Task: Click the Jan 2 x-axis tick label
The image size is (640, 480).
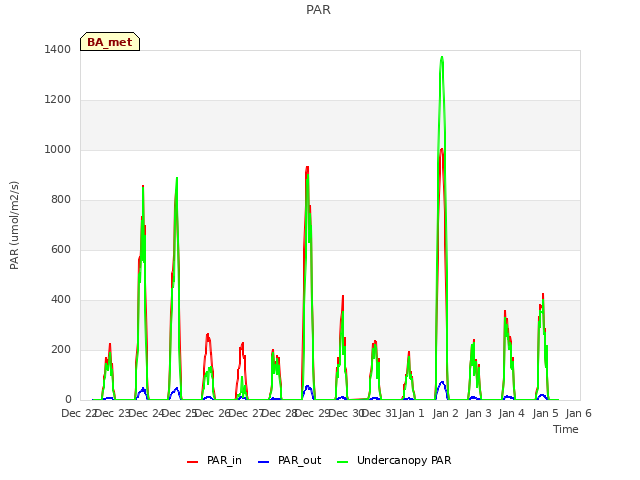Action: click(x=445, y=414)
